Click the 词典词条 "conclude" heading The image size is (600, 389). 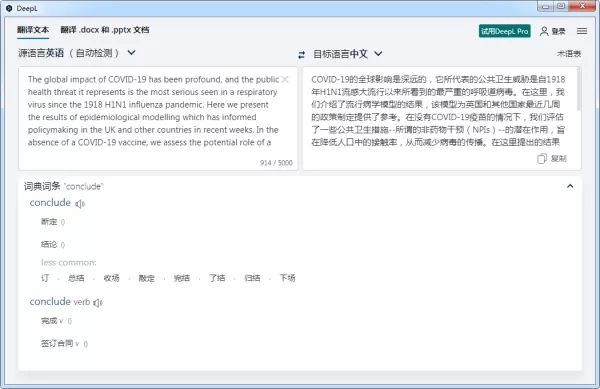click(64, 186)
